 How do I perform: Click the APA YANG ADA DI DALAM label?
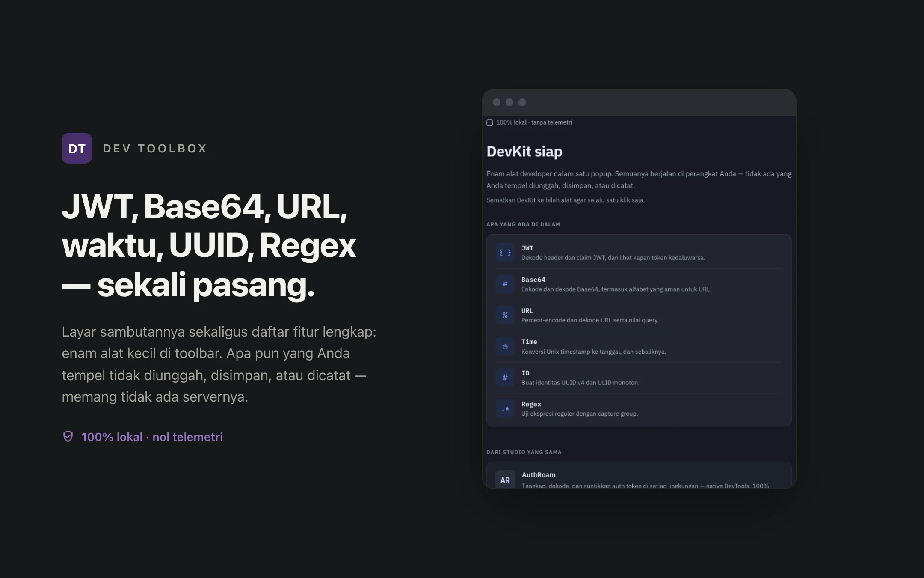click(x=523, y=224)
